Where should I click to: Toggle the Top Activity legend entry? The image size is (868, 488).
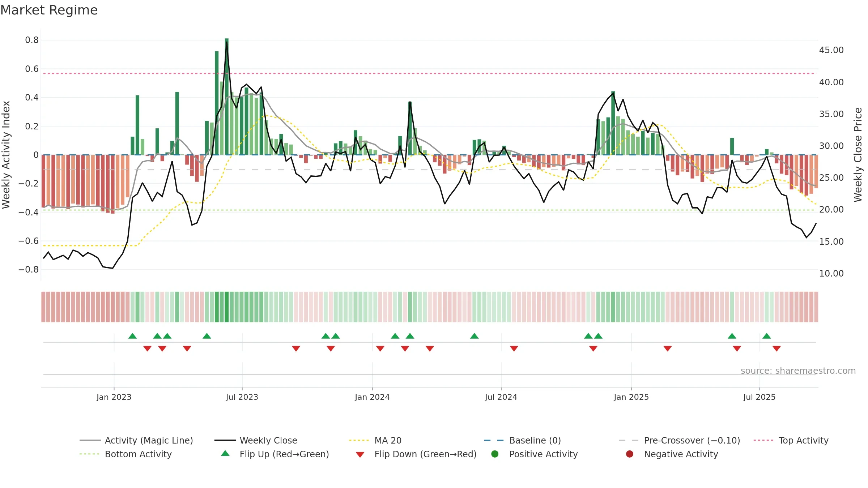coord(791,440)
